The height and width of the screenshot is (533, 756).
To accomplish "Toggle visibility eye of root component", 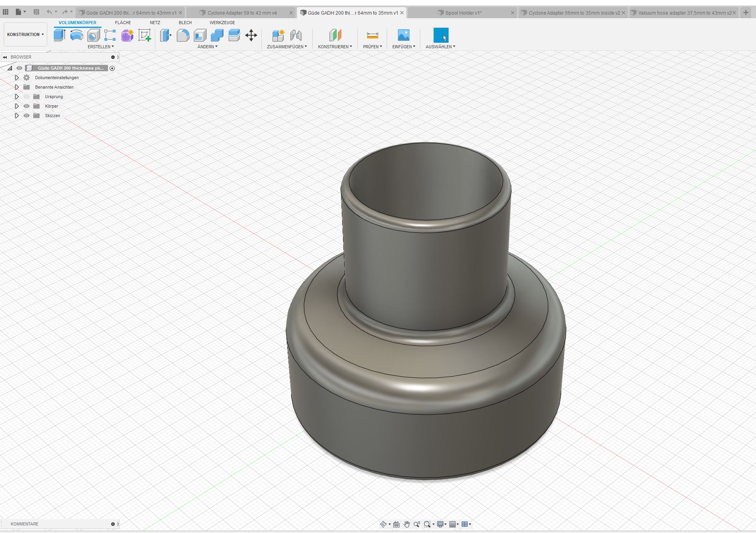I will [x=19, y=68].
